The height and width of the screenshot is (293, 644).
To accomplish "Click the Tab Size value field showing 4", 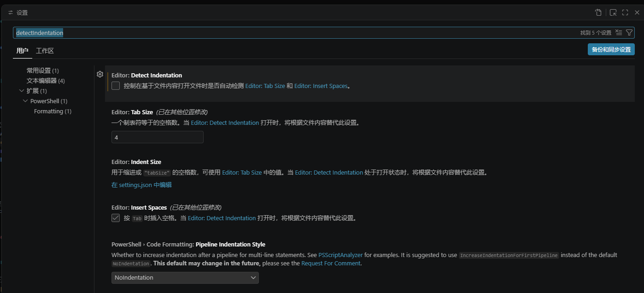I will point(158,137).
